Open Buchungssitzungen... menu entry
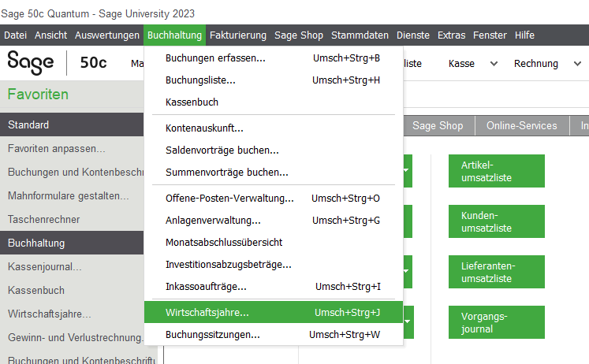 point(274,334)
